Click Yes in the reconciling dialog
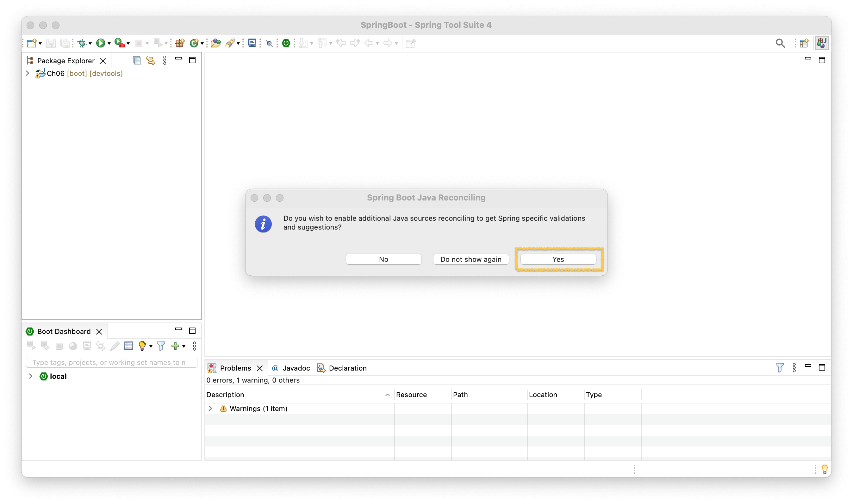Screen dimensions: 853x504 click(558, 259)
